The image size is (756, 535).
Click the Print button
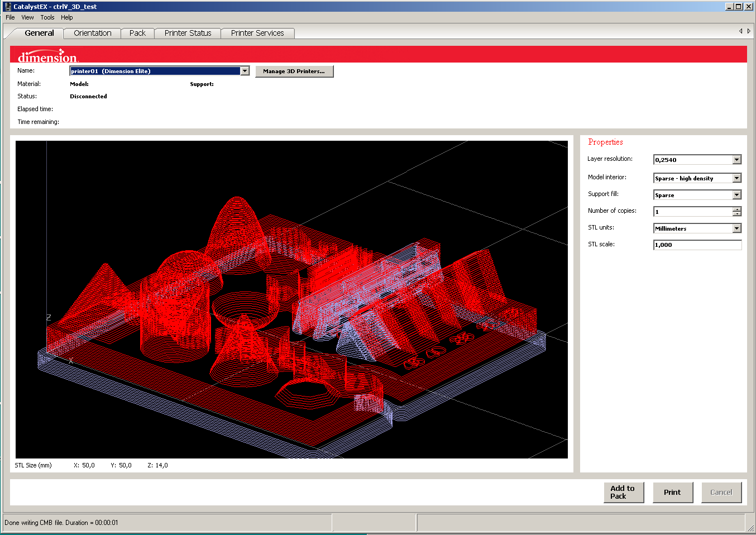click(x=673, y=493)
